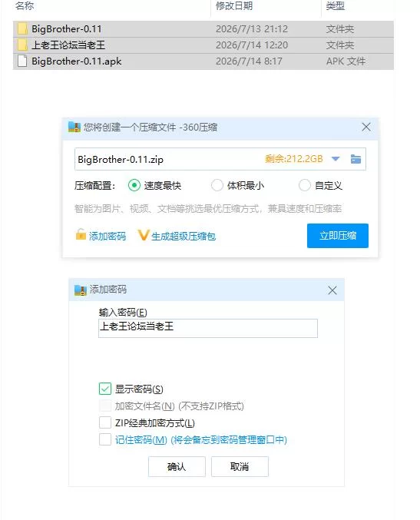Sort files by 修改日期 column header
The width and height of the screenshot is (420, 520).
point(234,5)
